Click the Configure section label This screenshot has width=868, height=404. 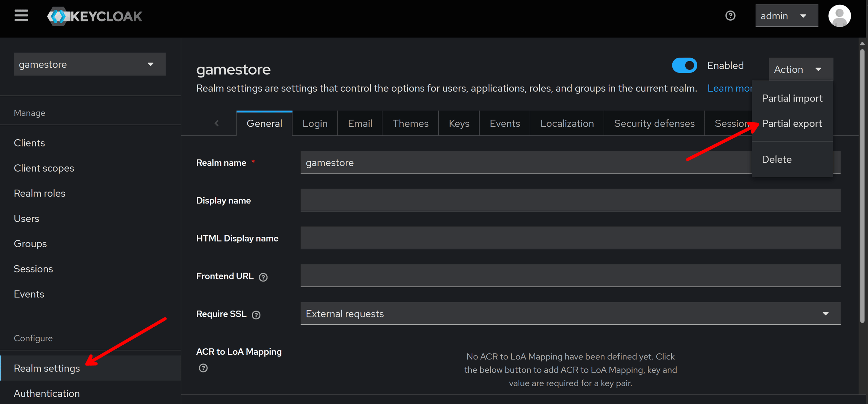tap(33, 338)
